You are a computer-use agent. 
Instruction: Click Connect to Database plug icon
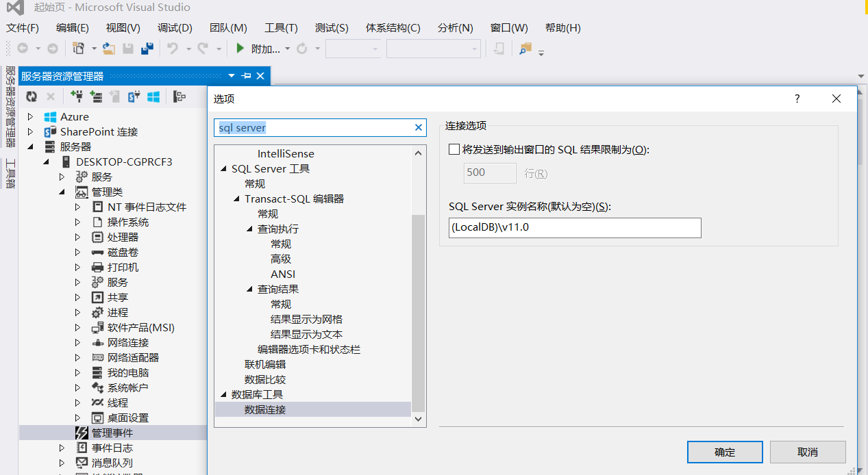point(77,97)
